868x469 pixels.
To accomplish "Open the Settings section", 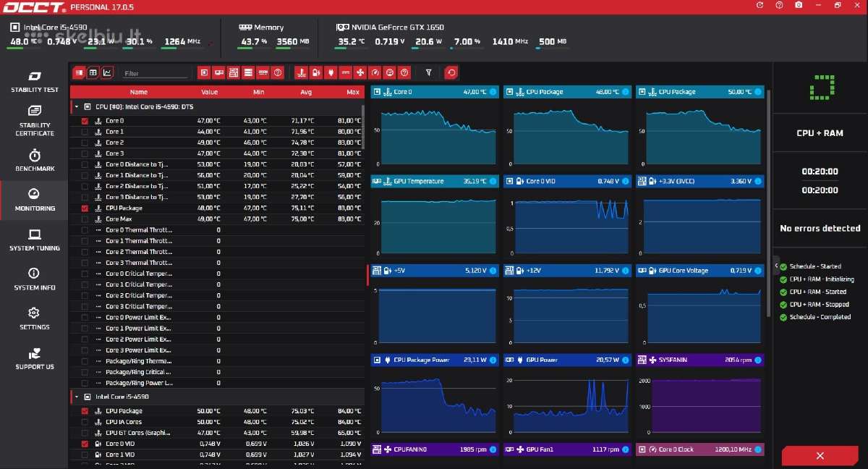I will [35, 319].
